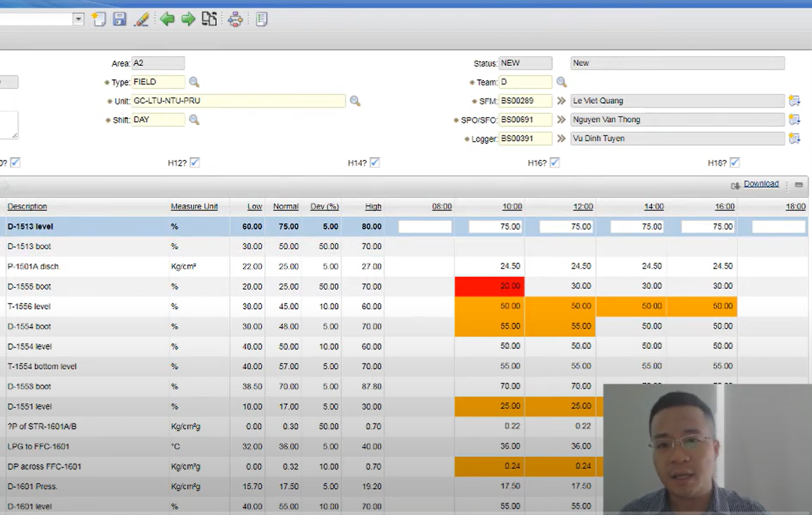This screenshot has width=812, height=515.
Task: Click the print workflow toolbar icon
Action: point(235,19)
